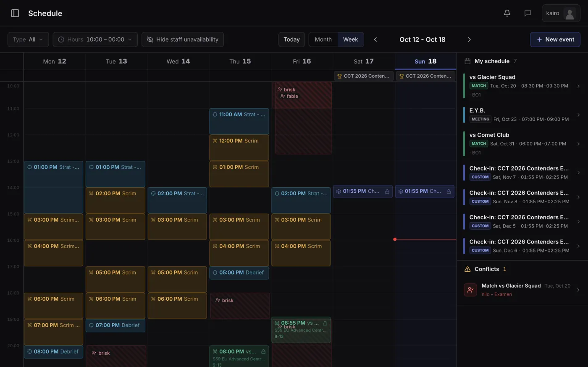The width and height of the screenshot is (588, 367).
Task: Create a New event
Action: point(555,39)
